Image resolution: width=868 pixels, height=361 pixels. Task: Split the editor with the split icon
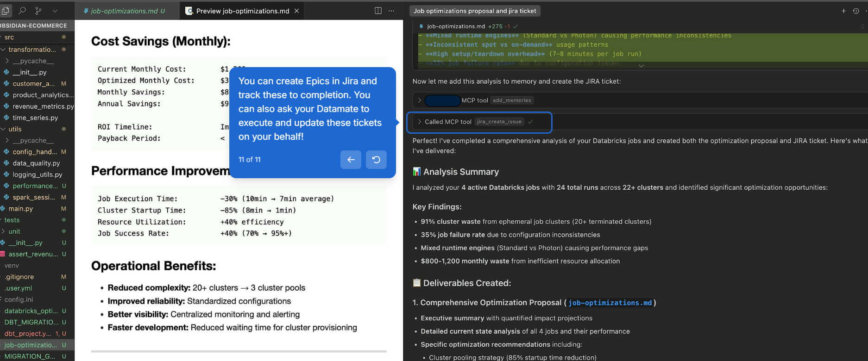378,11
